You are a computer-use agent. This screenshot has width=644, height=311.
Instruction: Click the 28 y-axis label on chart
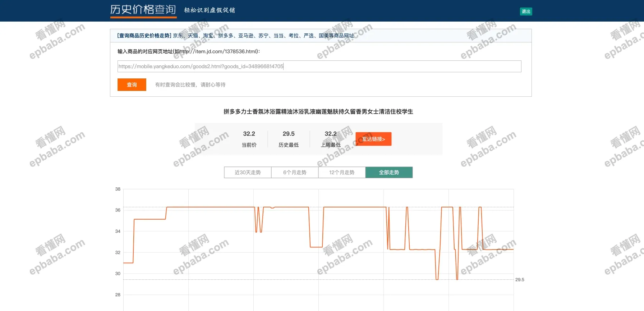click(118, 294)
